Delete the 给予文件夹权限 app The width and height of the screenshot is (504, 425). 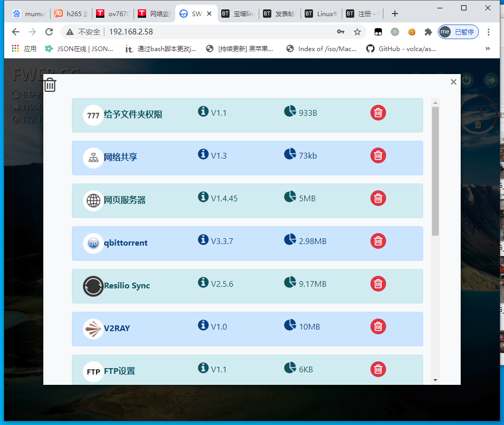pyautogui.click(x=378, y=113)
